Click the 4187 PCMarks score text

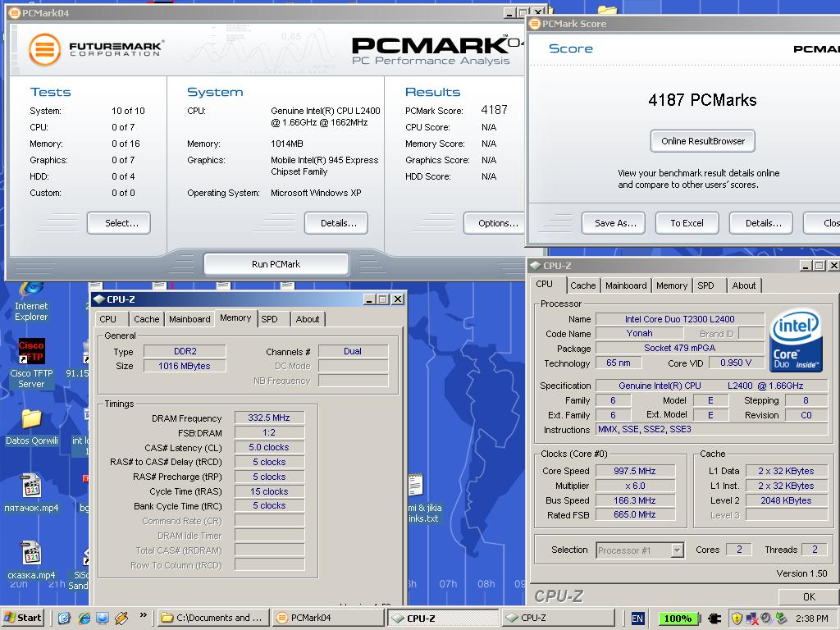[x=702, y=100]
